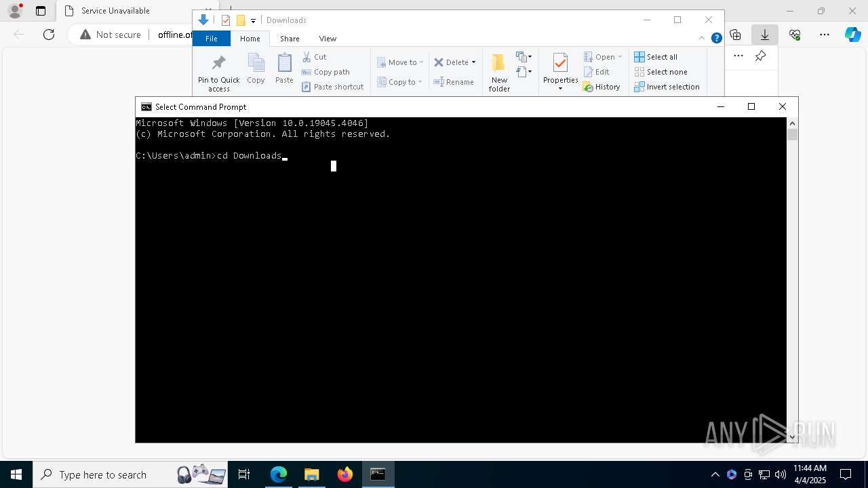Expand the New item dropdown
Viewport: 868px width, 488px height.
click(524, 57)
